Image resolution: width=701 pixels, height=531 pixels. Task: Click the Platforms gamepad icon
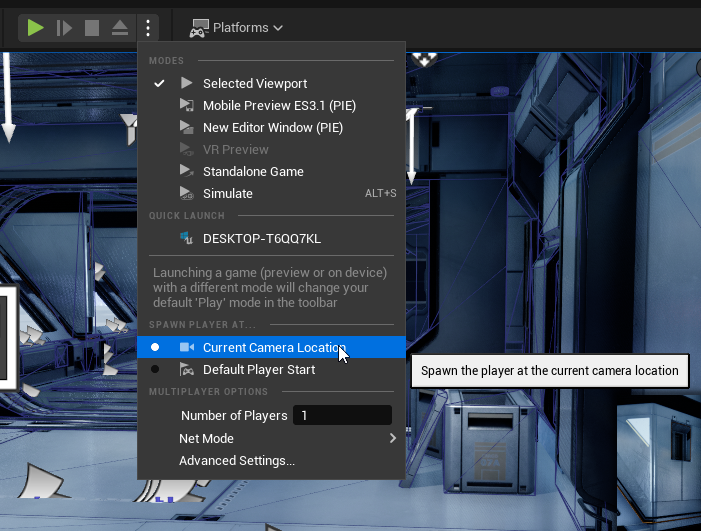click(199, 28)
